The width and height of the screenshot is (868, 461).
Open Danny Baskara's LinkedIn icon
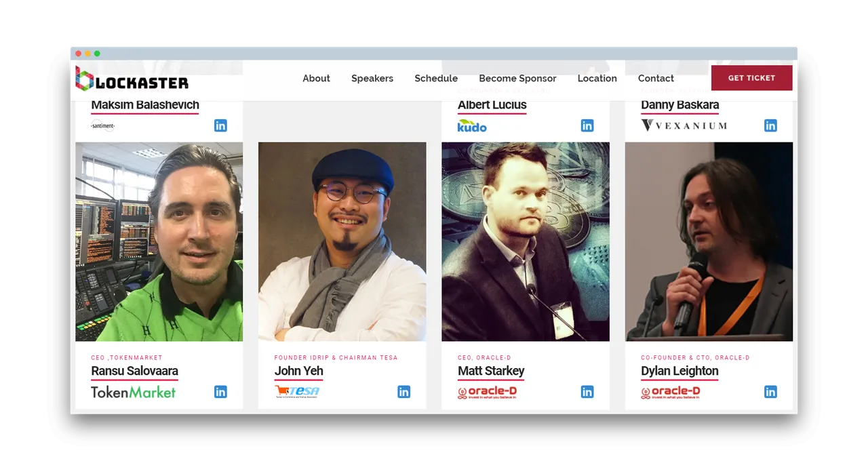[x=770, y=125]
